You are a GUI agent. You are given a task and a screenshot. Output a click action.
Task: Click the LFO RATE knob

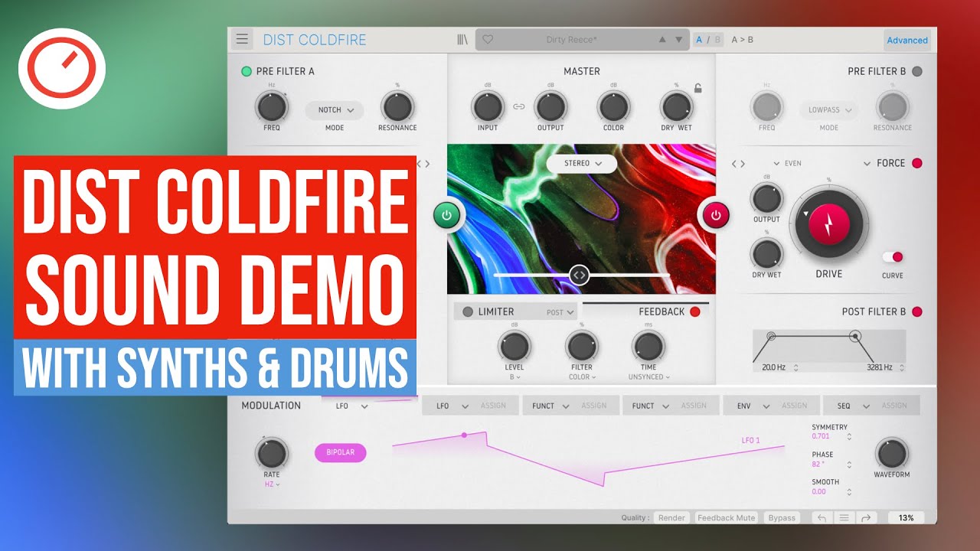[x=272, y=453]
